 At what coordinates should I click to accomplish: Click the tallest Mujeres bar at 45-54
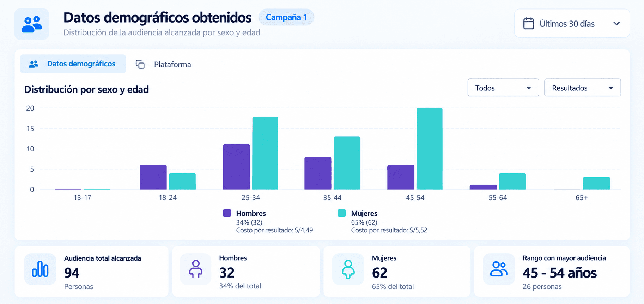430,149
